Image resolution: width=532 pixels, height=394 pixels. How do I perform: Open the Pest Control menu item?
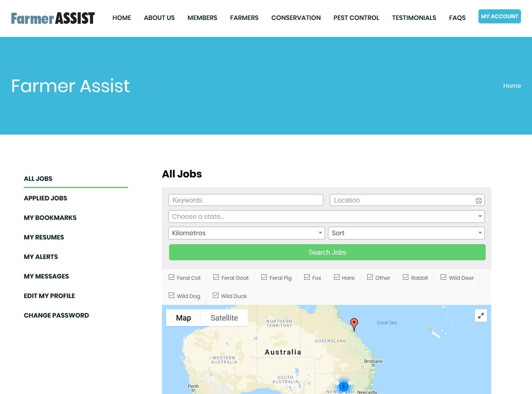click(356, 18)
